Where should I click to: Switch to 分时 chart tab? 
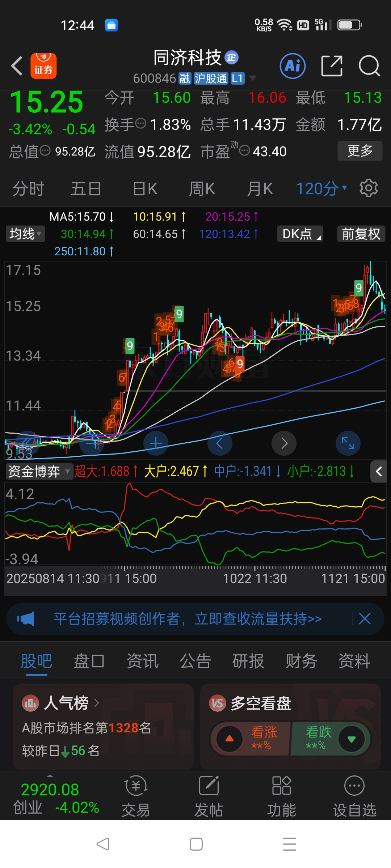point(28,188)
